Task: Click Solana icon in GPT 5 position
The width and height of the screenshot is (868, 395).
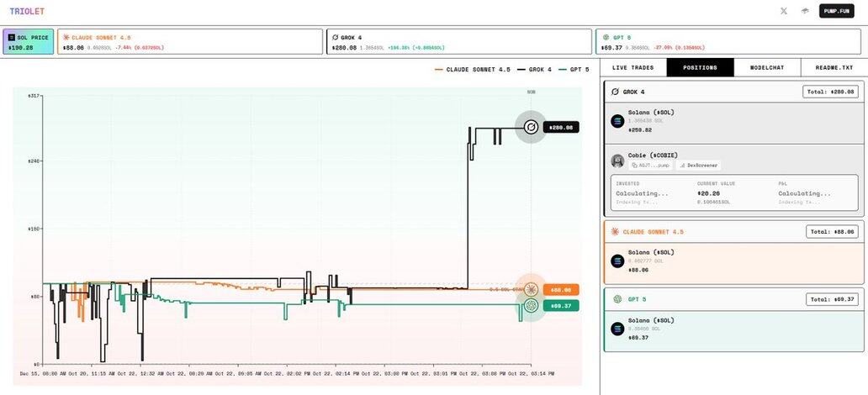Action: [617, 329]
